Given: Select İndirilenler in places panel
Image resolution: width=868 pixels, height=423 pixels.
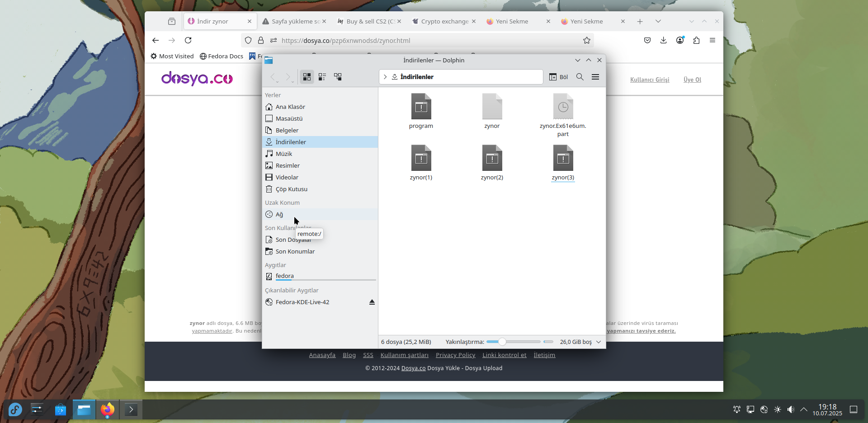Looking at the screenshot, I should (x=320, y=142).
